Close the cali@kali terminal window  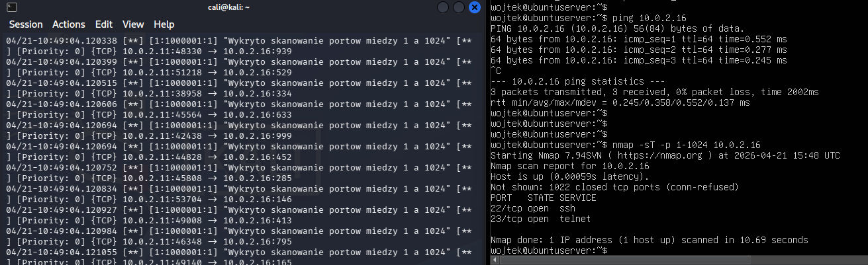(475, 7)
